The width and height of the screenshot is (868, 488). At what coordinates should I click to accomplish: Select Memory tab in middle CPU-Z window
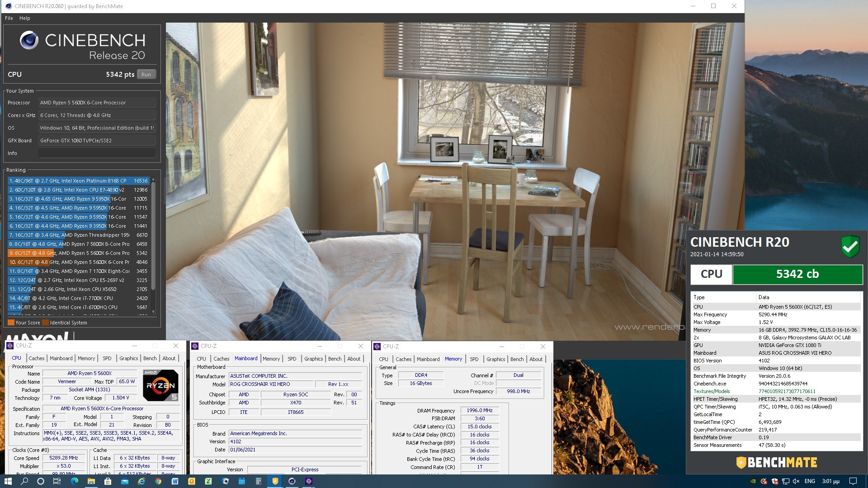(271, 359)
